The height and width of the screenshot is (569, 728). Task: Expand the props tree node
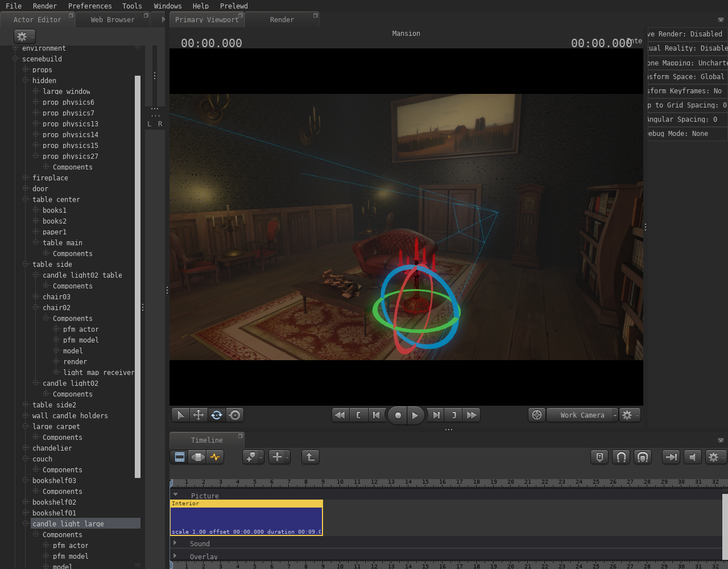(x=26, y=69)
